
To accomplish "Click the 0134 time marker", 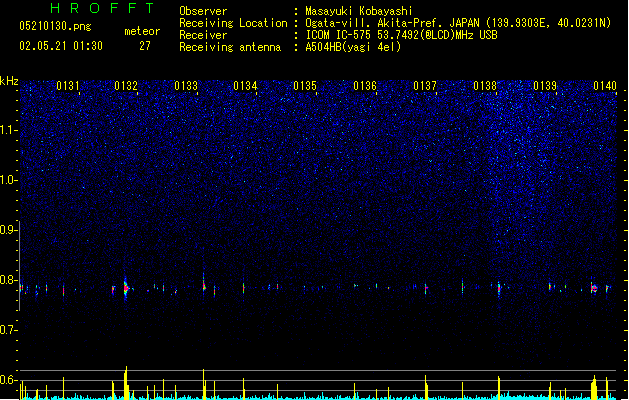I will point(245,86).
